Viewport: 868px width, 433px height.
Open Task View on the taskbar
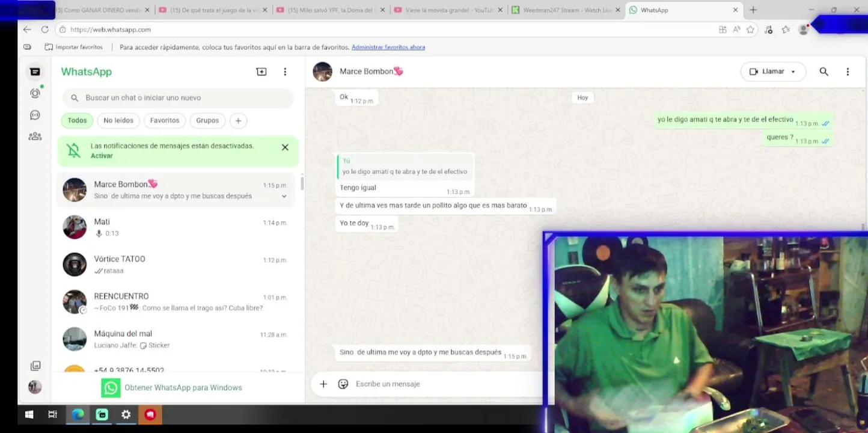[x=52, y=414]
